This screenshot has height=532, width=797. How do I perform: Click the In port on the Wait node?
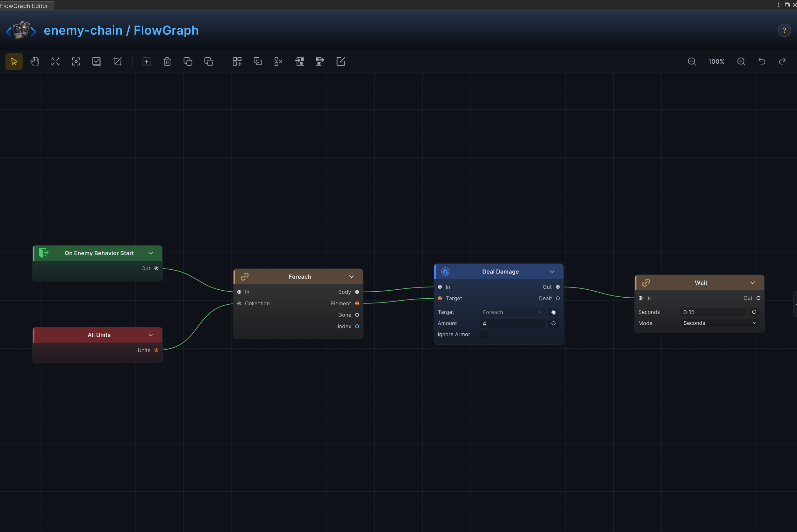(x=641, y=298)
